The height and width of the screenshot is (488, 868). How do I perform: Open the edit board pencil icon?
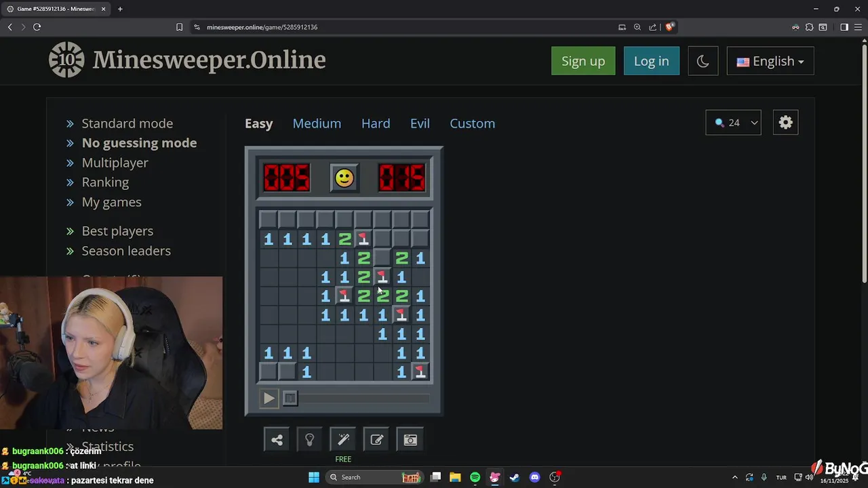(x=377, y=440)
